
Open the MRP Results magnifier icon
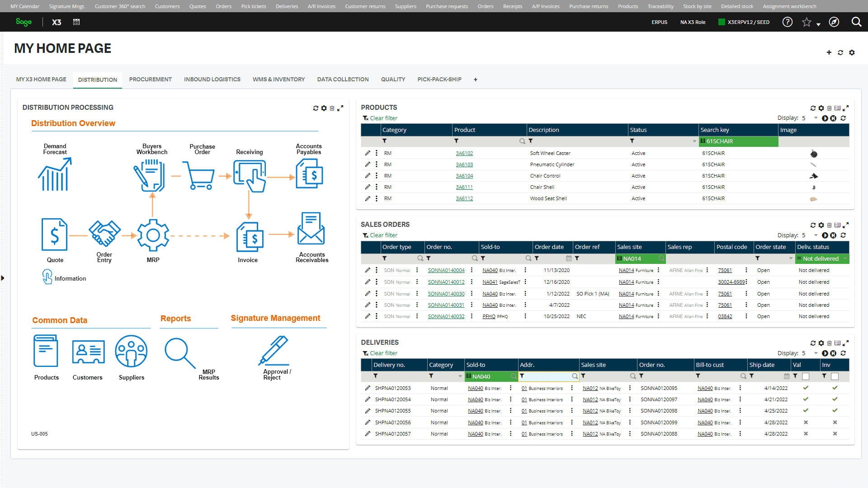pos(180,353)
